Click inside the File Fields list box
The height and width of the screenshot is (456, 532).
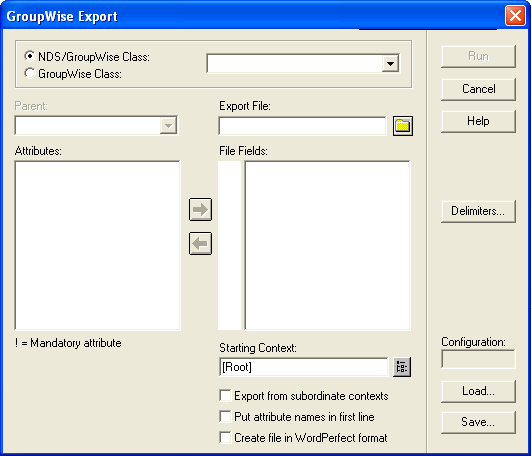click(327, 245)
